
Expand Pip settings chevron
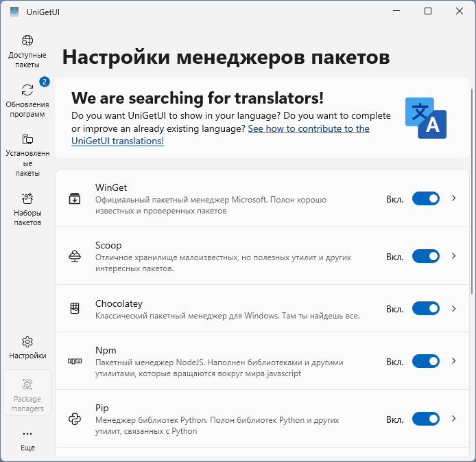tap(454, 419)
